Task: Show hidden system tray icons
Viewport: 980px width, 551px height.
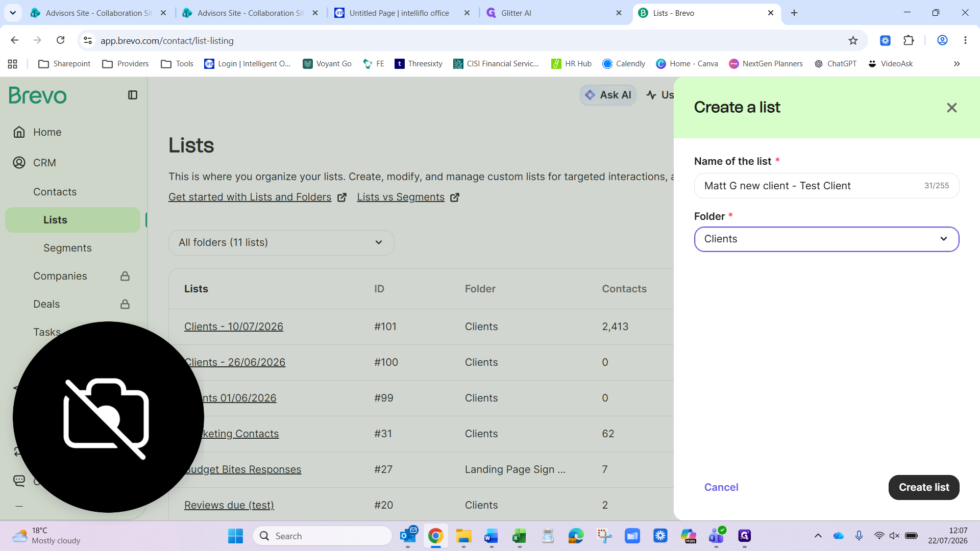Action: point(818,536)
